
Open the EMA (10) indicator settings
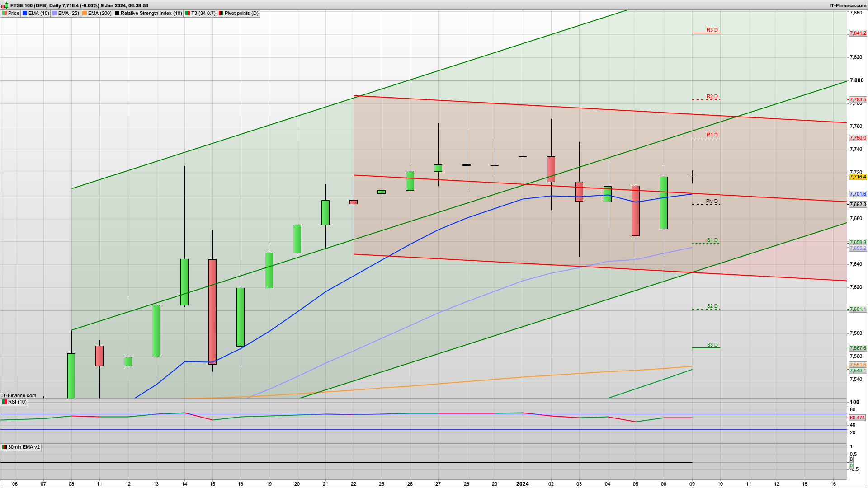click(x=35, y=13)
